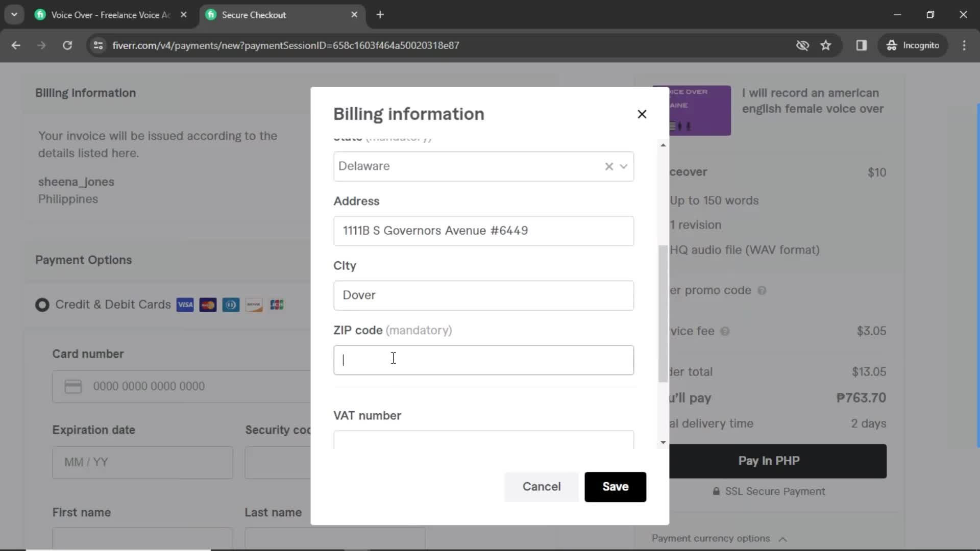Click the dialog scrollbar down arrow
The height and width of the screenshot is (551, 980).
coord(663,442)
